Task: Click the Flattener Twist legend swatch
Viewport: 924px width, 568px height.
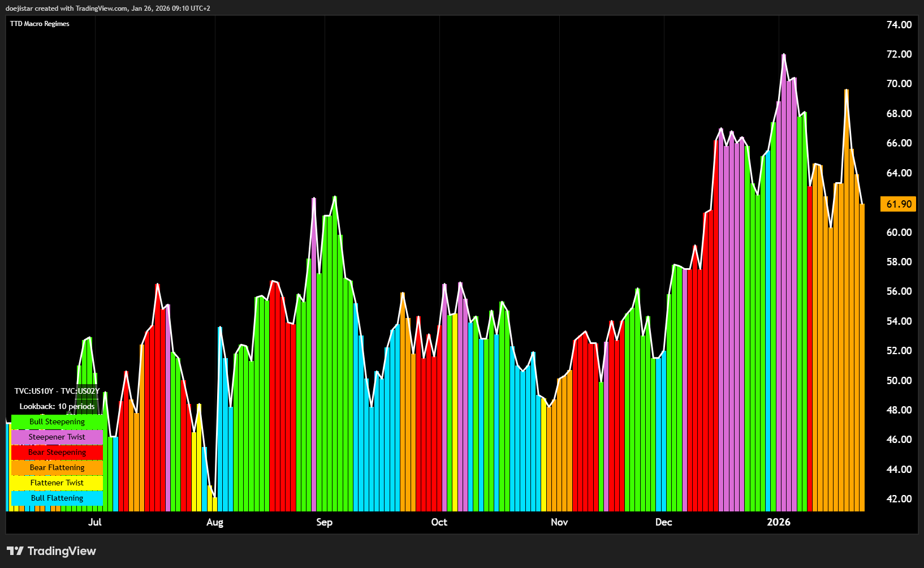Action: pos(57,483)
